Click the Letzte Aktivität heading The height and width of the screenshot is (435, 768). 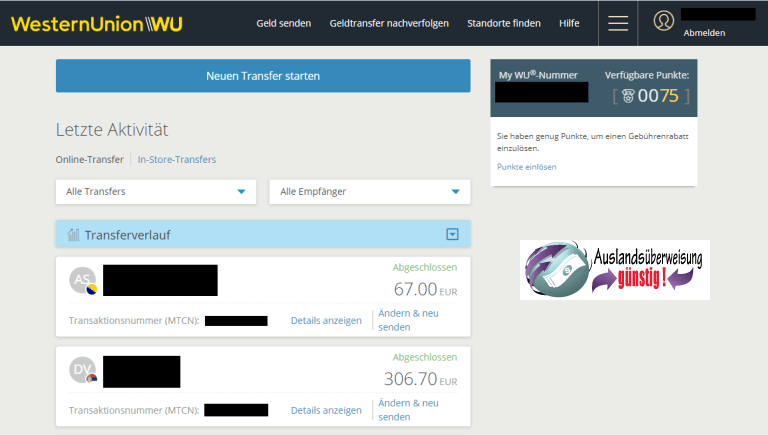coord(112,130)
